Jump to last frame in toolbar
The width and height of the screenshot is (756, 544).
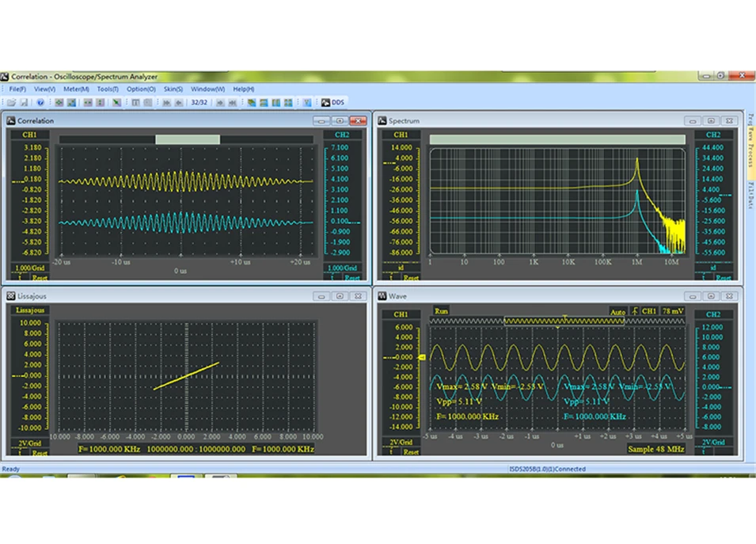tap(233, 103)
